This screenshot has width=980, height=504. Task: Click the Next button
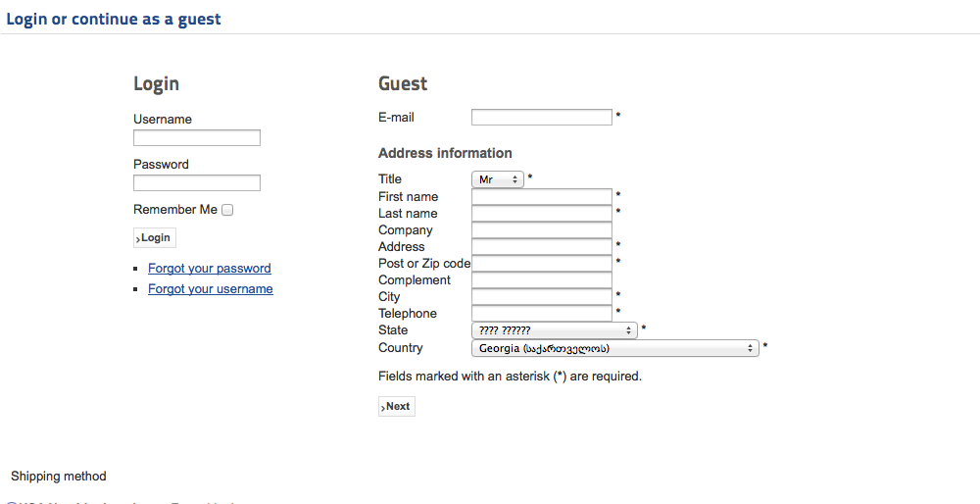click(397, 406)
